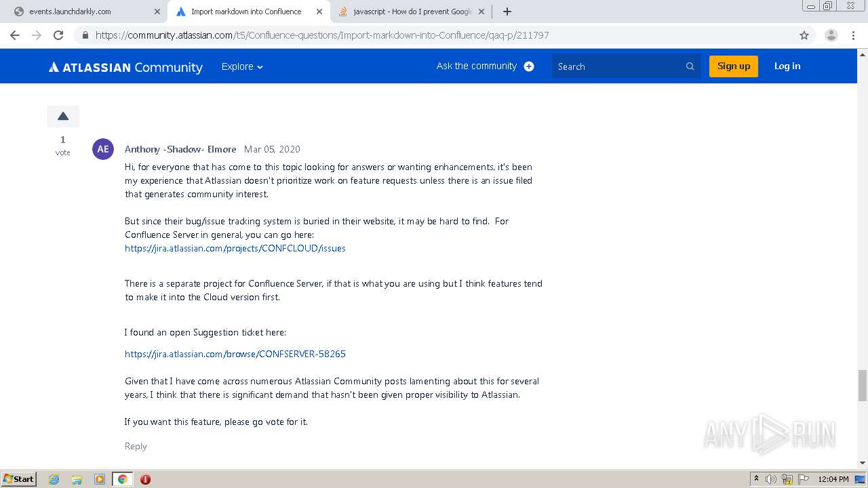Open the media player taskbar icon
The height and width of the screenshot is (488, 868).
click(100, 479)
